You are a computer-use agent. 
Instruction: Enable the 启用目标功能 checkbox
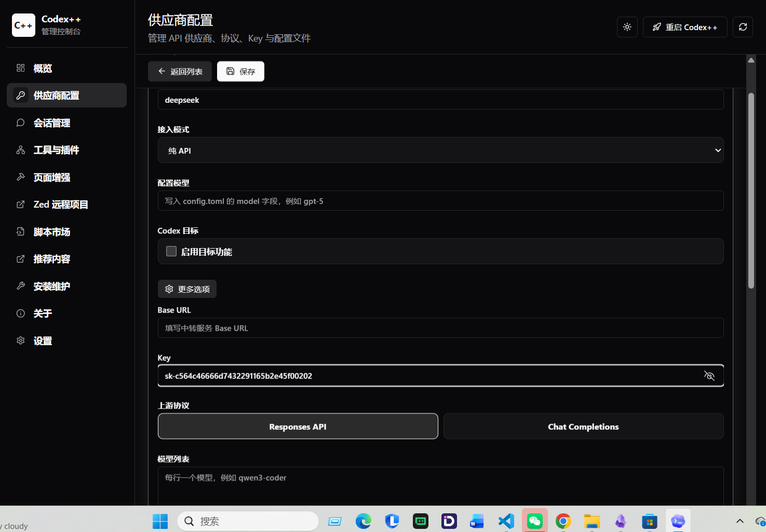171,251
